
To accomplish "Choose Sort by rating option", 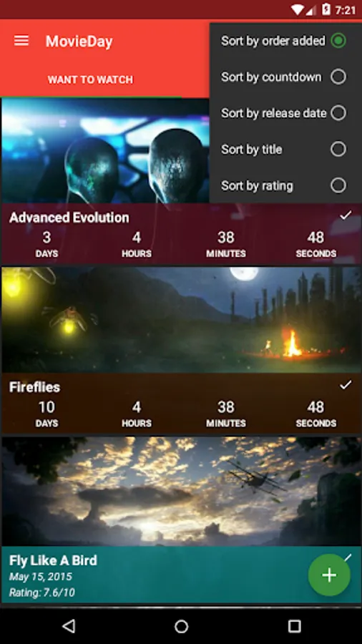I will click(285, 185).
